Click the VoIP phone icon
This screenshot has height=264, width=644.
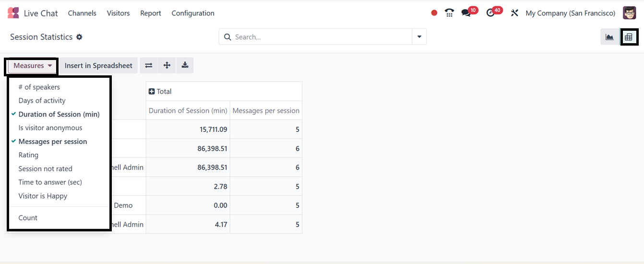pyautogui.click(x=449, y=13)
